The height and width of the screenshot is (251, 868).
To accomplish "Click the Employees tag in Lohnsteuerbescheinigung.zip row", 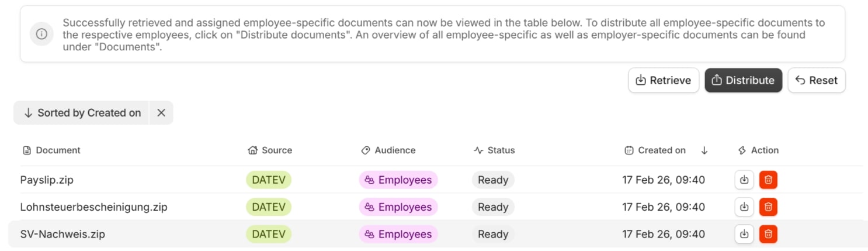I will click(x=398, y=207).
